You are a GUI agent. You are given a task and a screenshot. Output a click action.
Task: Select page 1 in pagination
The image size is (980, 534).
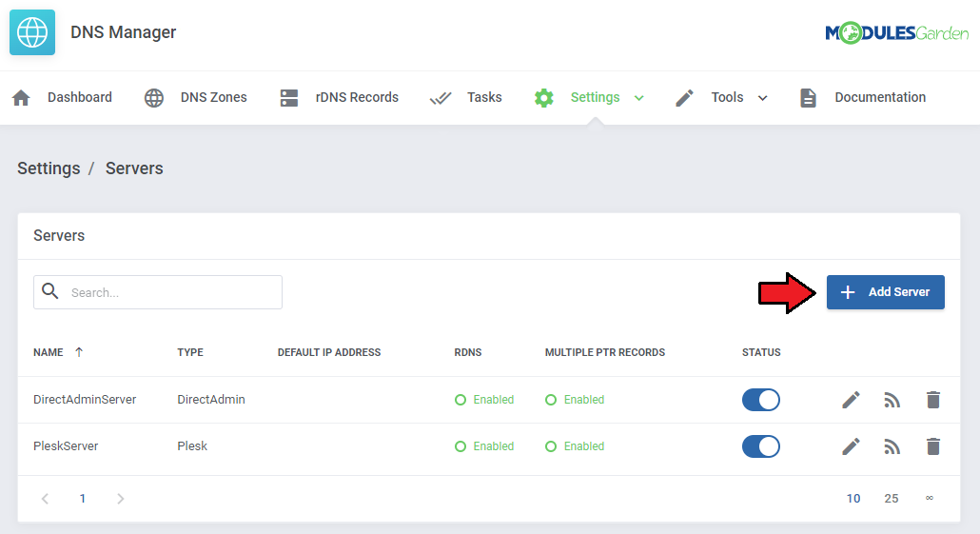(x=83, y=499)
